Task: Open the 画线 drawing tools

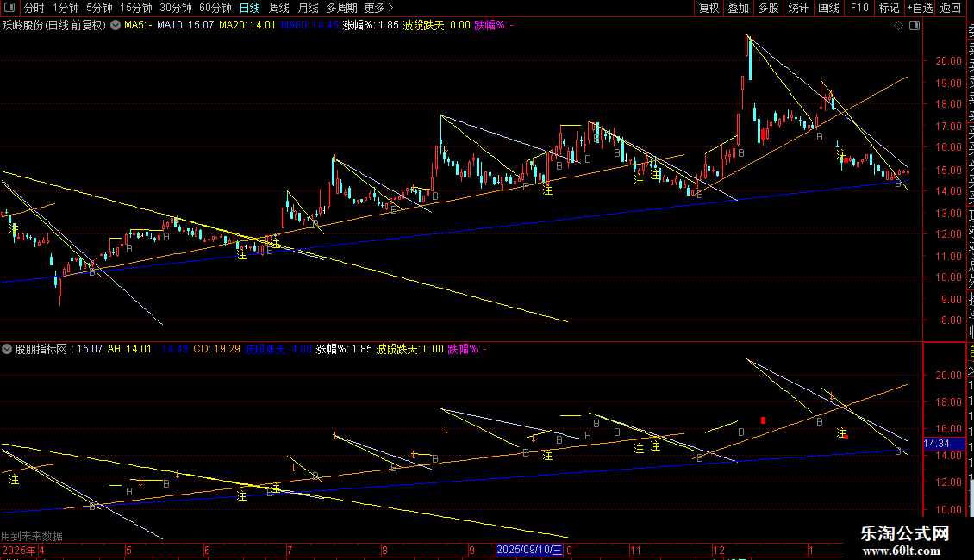Action: click(828, 8)
